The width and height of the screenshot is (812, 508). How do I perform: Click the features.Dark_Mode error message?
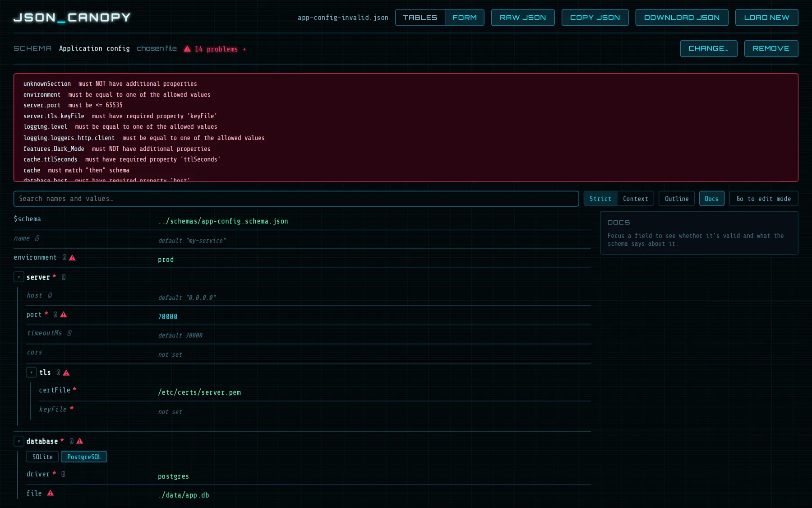point(151,149)
